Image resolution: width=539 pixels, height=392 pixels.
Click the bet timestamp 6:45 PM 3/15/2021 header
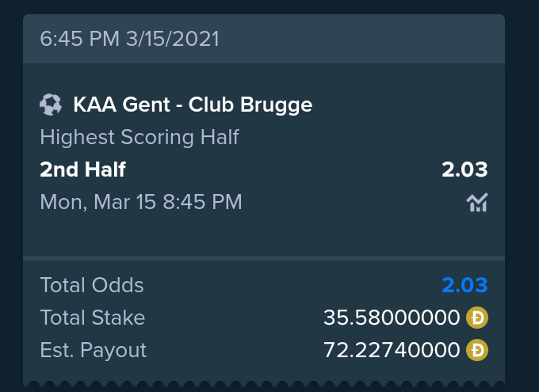(129, 39)
